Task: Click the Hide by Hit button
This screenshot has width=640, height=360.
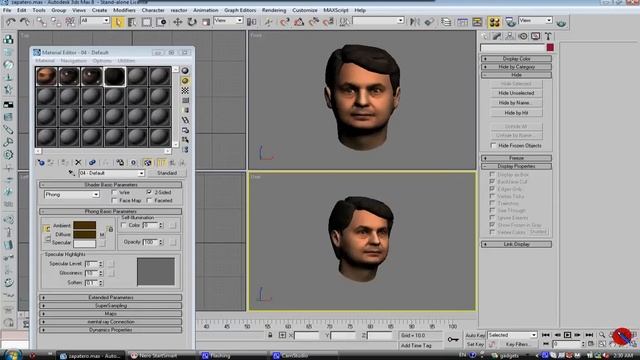Action: pyautogui.click(x=516, y=113)
